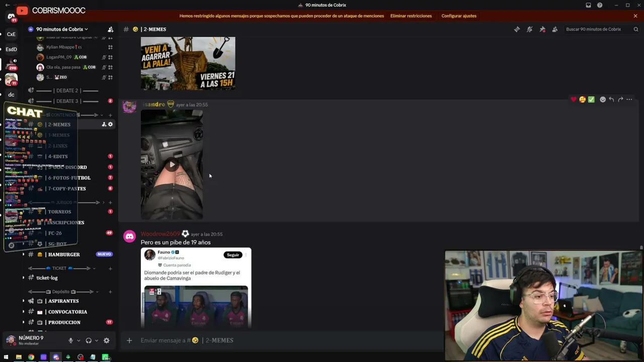Open Windows Start menu

pyautogui.click(x=7, y=357)
